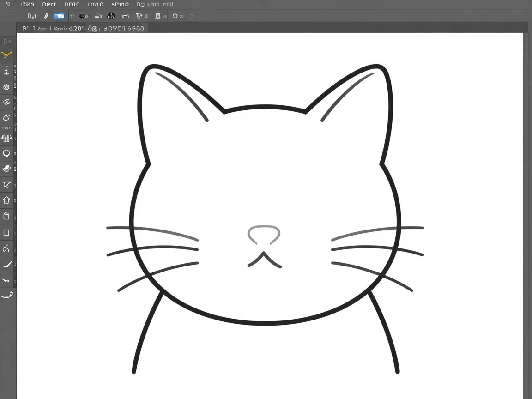Viewport: 532px width, 399px height.
Task: Pick the curly pen tool in left toolbar
Action: coord(6,248)
